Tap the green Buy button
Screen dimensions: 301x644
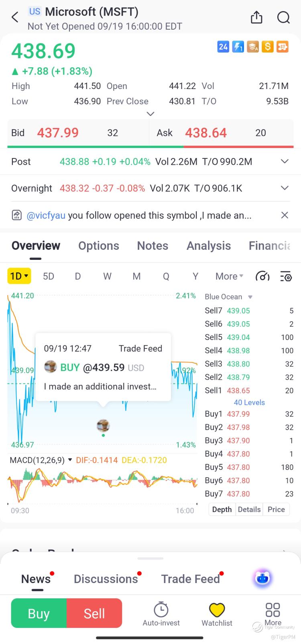(x=39, y=613)
